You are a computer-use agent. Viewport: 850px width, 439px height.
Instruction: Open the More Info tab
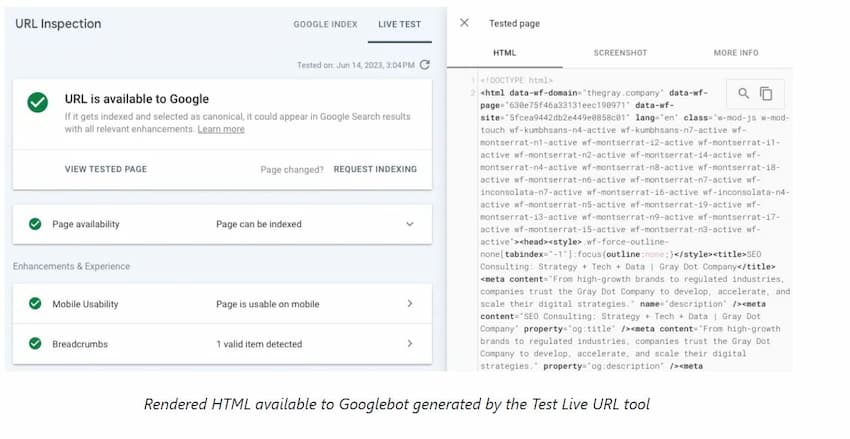735,53
